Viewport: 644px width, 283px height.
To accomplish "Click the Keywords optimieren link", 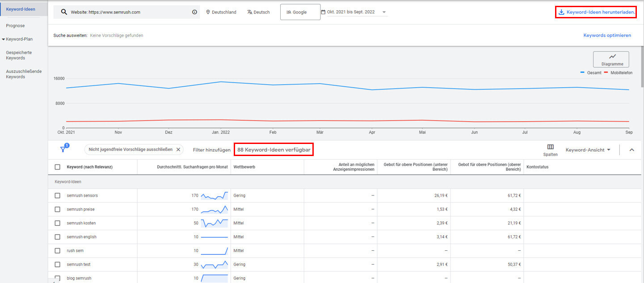I will click(607, 35).
